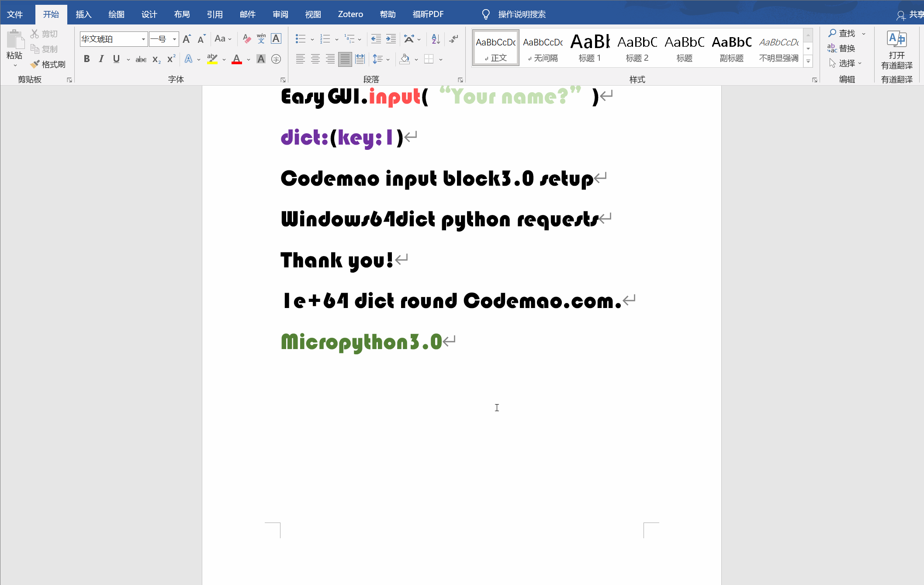The image size is (924, 585).
Task: Apply paragraph shading fill color
Action: coord(405,59)
